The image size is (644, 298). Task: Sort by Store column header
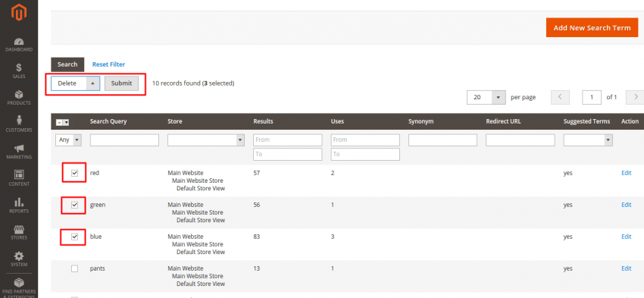tap(174, 121)
